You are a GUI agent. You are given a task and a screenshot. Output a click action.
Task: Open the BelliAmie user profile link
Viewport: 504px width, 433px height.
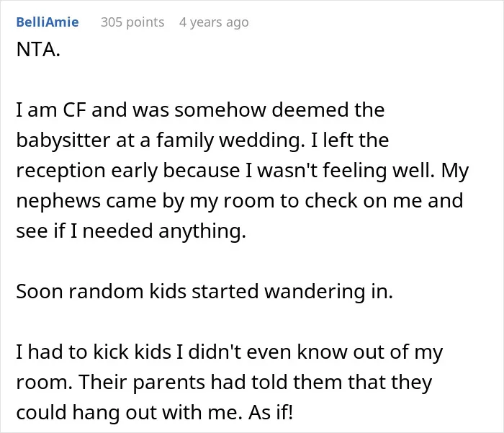[x=48, y=22]
